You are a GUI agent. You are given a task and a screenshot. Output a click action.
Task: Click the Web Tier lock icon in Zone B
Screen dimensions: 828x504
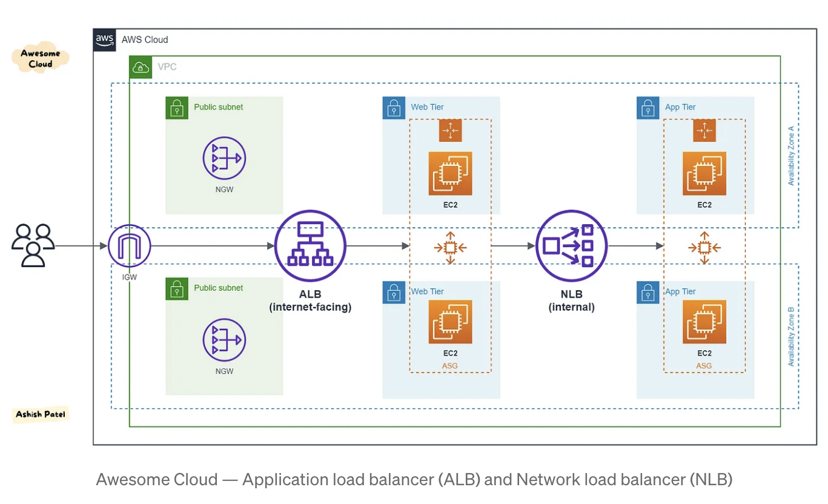(394, 292)
